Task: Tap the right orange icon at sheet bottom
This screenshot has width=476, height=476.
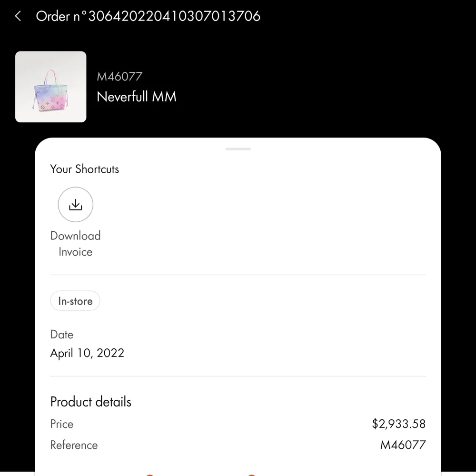Action: click(x=252, y=474)
